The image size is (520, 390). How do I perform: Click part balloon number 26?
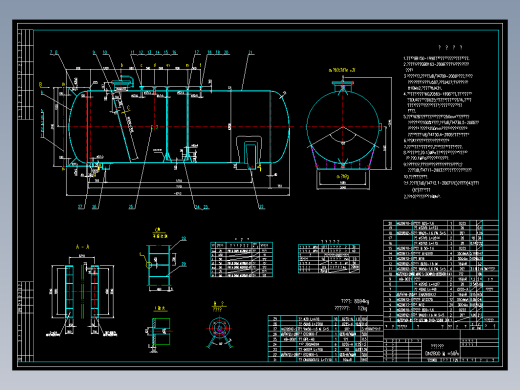(95, 207)
